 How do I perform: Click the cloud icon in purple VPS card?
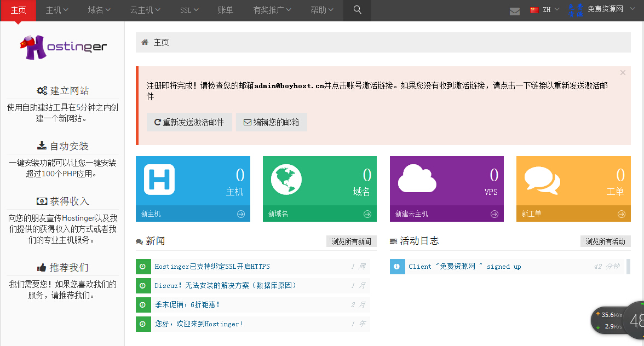point(417,178)
